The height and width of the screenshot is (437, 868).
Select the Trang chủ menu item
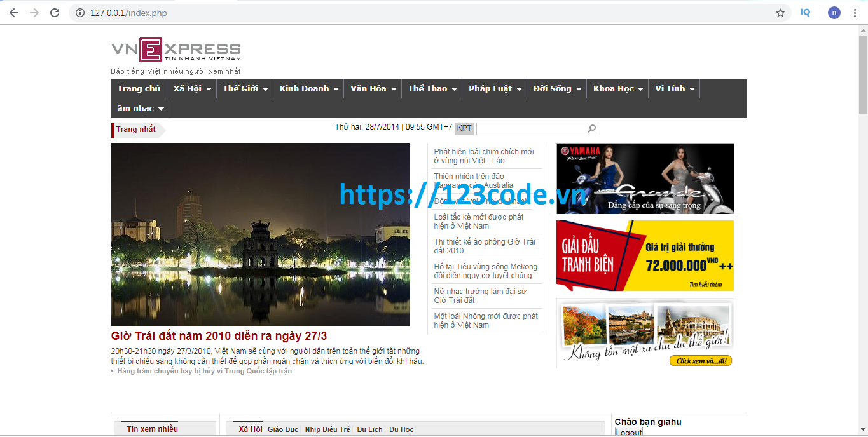[x=139, y=88]
